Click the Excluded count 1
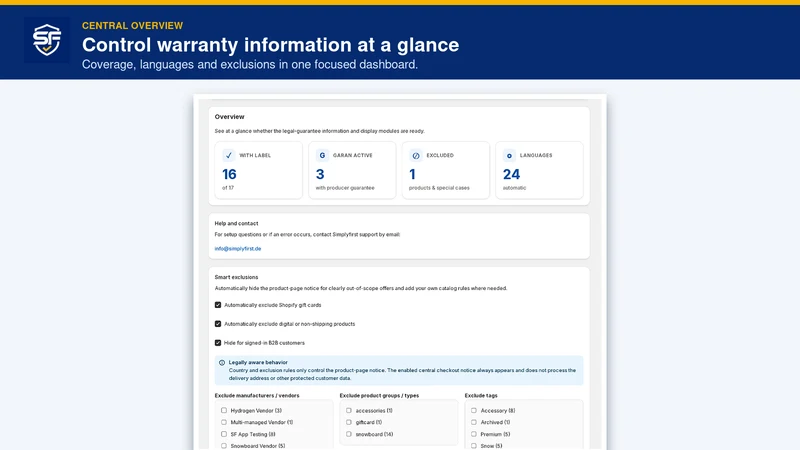This screenshot has width=800, height=450. [x=412, y=174]
